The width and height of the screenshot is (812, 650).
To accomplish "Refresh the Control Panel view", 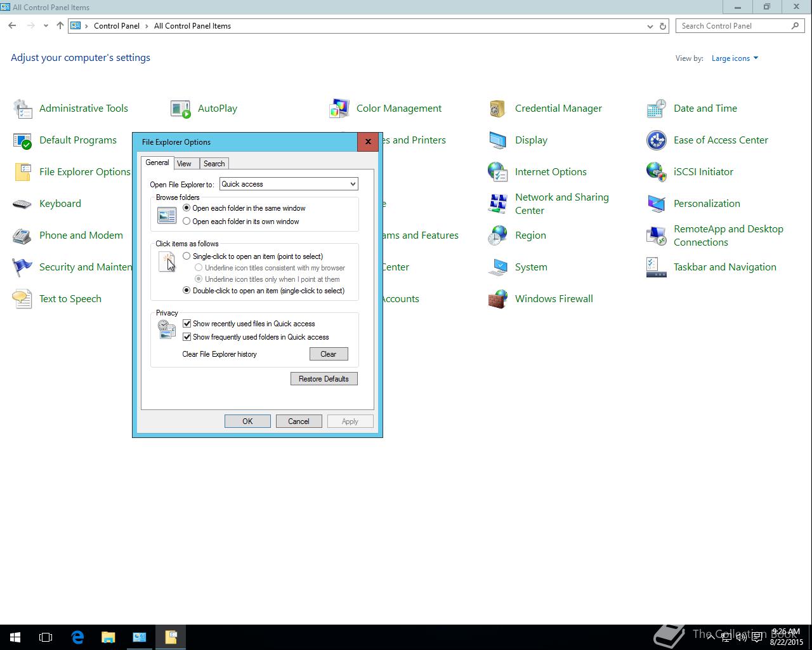I will pos(663,26).
